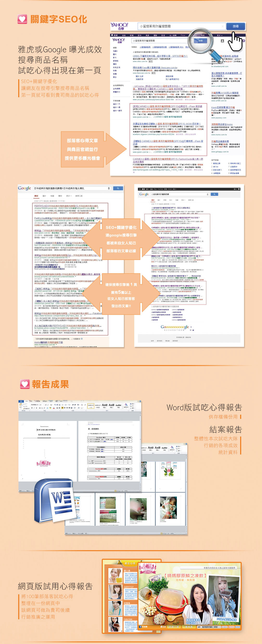Image resolution: width=262 pixels, height=644 pixels.
Task: Toggle Italic in the front Word ribbon
Action: 34,408
